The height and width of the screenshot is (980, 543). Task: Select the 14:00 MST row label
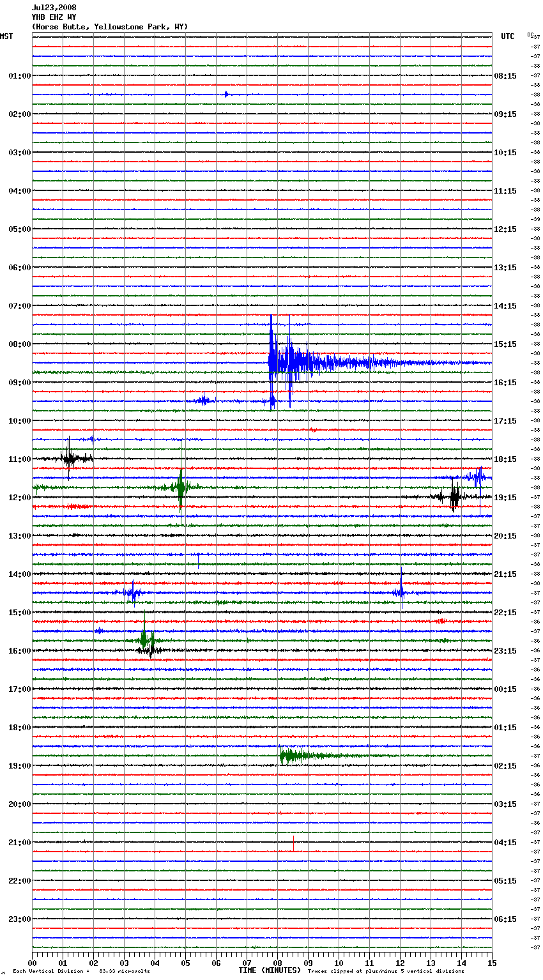tap(20, 574)
